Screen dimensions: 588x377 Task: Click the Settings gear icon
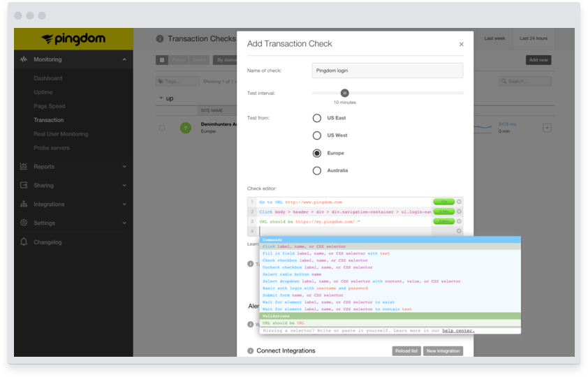click(24, 223)
